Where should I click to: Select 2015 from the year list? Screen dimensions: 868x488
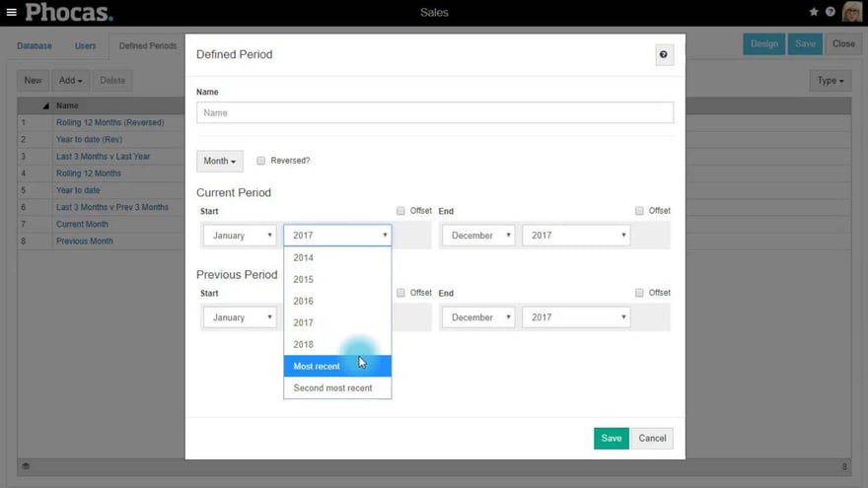(337, 279)
